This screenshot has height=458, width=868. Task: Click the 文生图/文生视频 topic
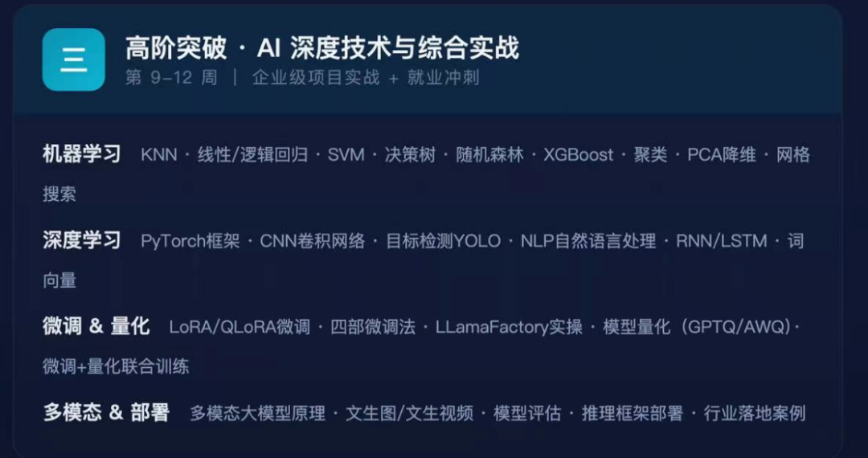[410, 413]
